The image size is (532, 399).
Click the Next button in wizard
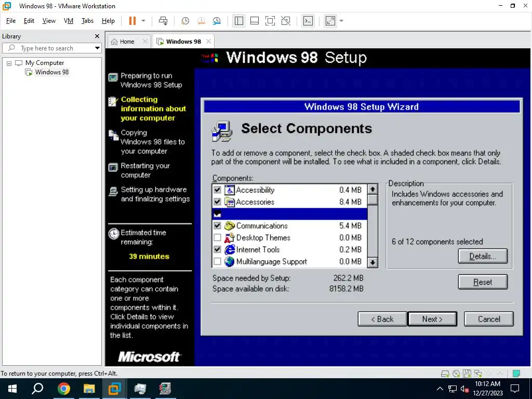(432, 319)
